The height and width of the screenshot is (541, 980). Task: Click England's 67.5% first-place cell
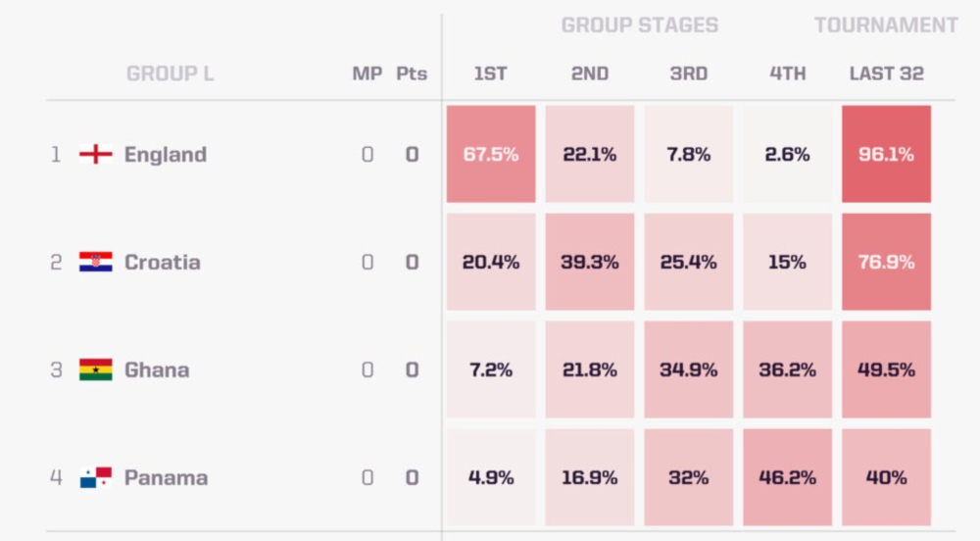pos(491,154)
